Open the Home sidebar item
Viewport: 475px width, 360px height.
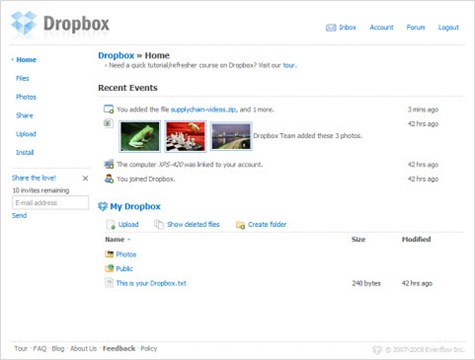(x=26, y=60)
